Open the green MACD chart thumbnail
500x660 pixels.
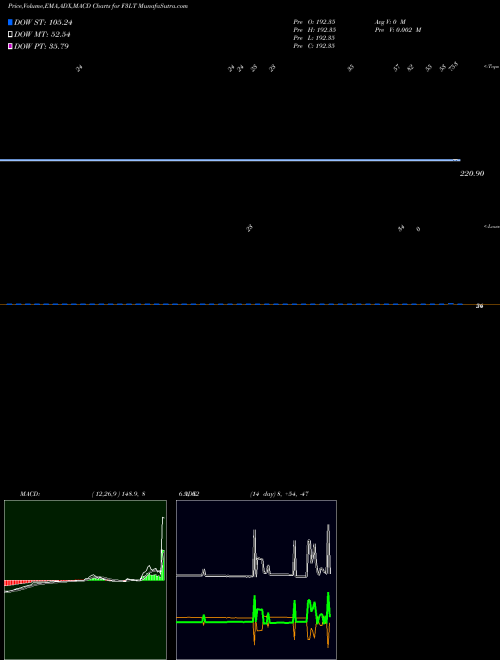(85, 580)
